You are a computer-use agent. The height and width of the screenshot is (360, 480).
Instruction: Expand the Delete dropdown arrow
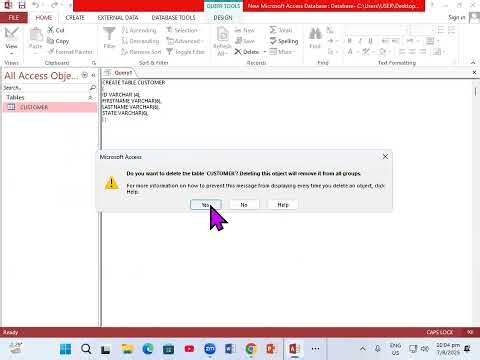[265, 52]
